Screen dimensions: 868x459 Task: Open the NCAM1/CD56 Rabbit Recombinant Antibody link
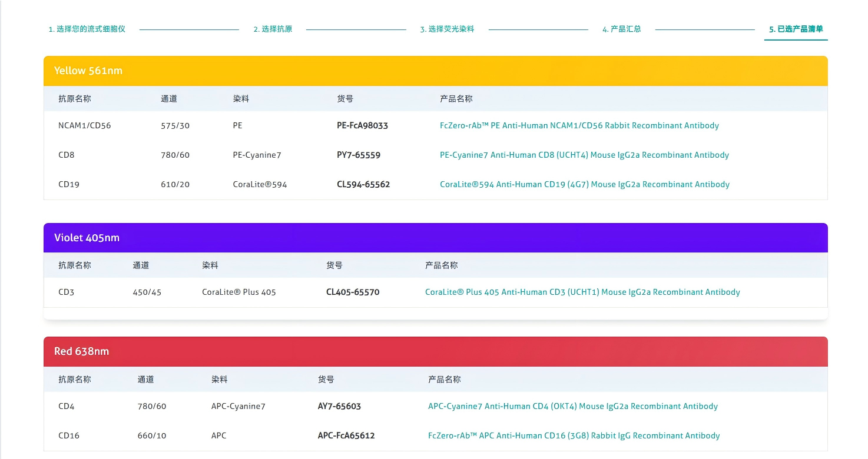(579, 125)
